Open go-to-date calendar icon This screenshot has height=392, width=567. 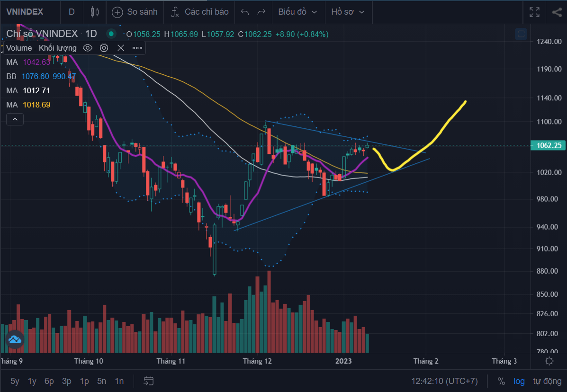(149, 381)
